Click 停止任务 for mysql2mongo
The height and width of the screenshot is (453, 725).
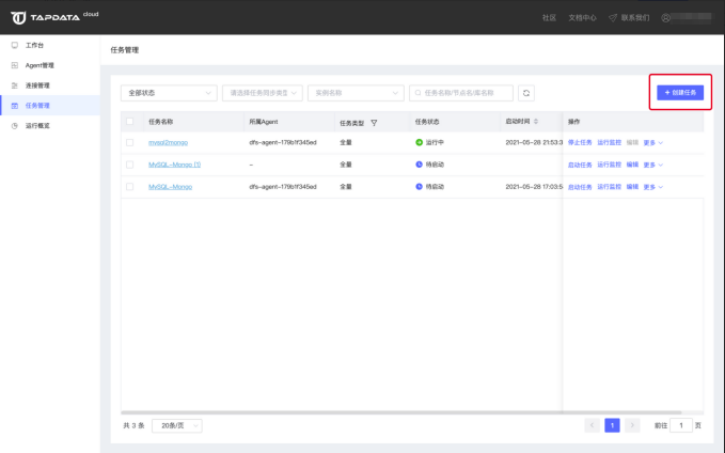click(x=580, y=142)
